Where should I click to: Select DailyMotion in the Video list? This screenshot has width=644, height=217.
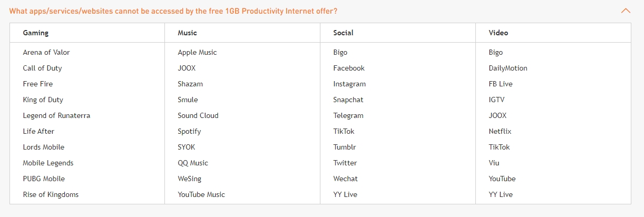click(x=508, y=68)
